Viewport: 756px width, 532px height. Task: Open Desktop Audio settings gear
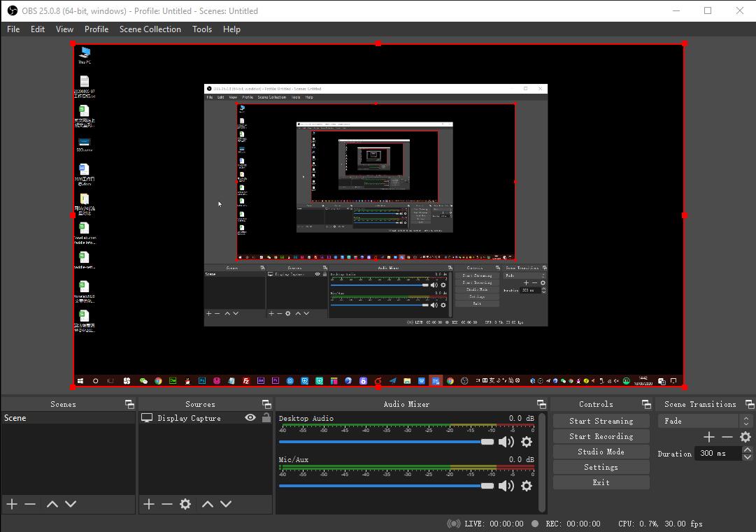527,442
